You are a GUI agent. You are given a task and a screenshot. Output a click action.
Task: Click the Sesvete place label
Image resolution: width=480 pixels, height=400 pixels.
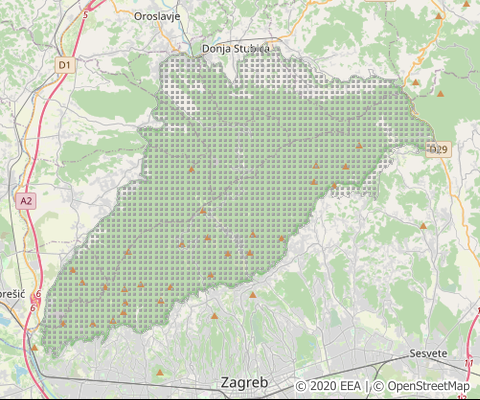(428, 353)
